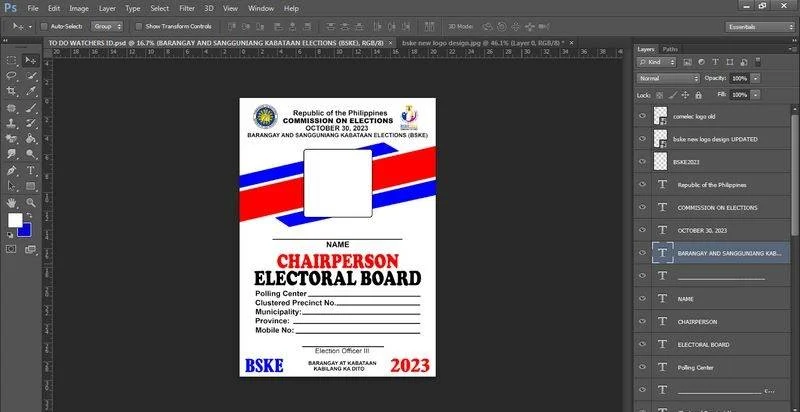
Task: Toggle Quick Mask mode
Action: [x=11, y=249]
